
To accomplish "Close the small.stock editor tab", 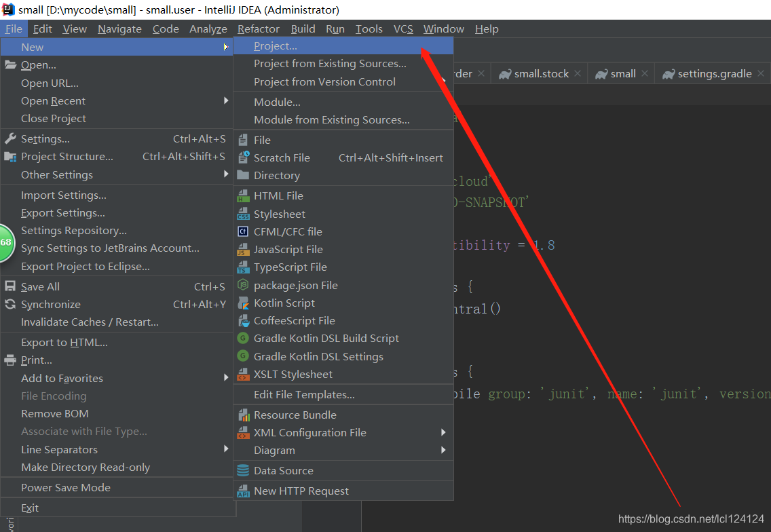I will [x=578, y=73].
